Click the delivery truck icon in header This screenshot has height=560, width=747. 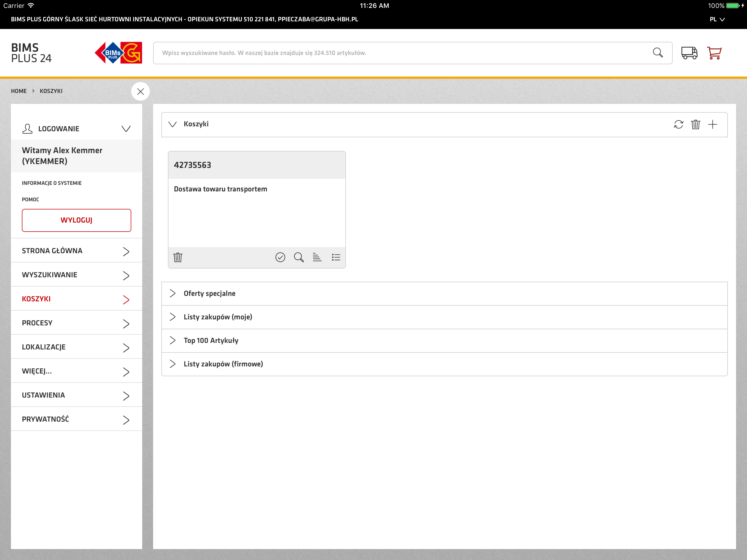click(689, 53)
